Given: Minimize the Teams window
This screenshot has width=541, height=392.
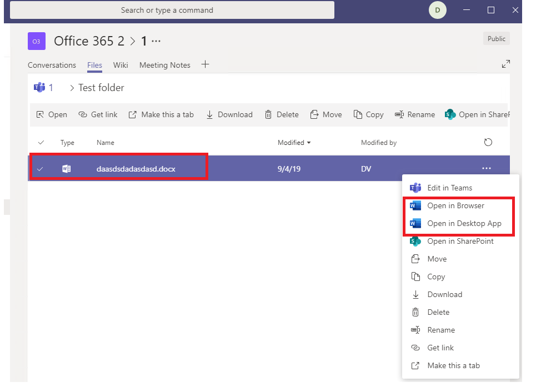Looking at the screenshot, I should 467,10.
